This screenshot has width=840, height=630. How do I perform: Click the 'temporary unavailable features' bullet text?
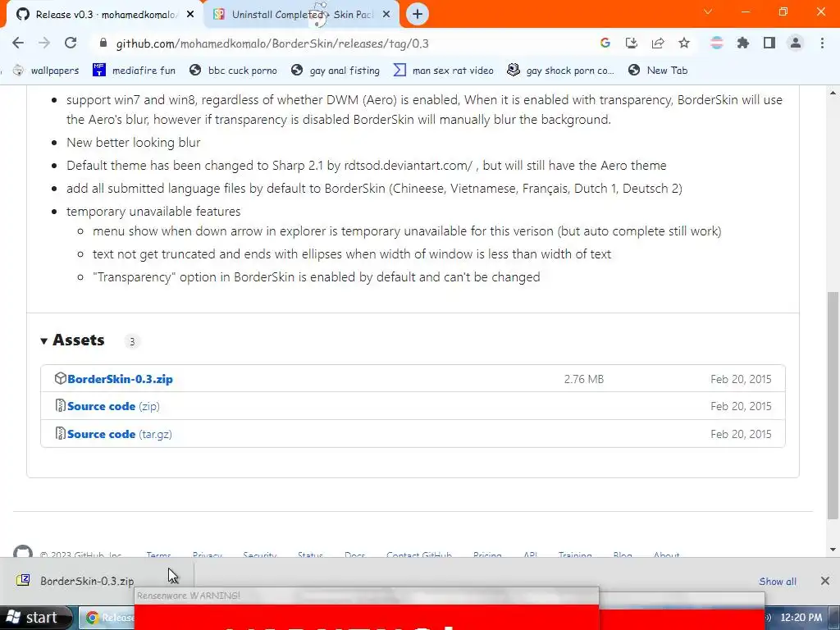coord(153,212)
